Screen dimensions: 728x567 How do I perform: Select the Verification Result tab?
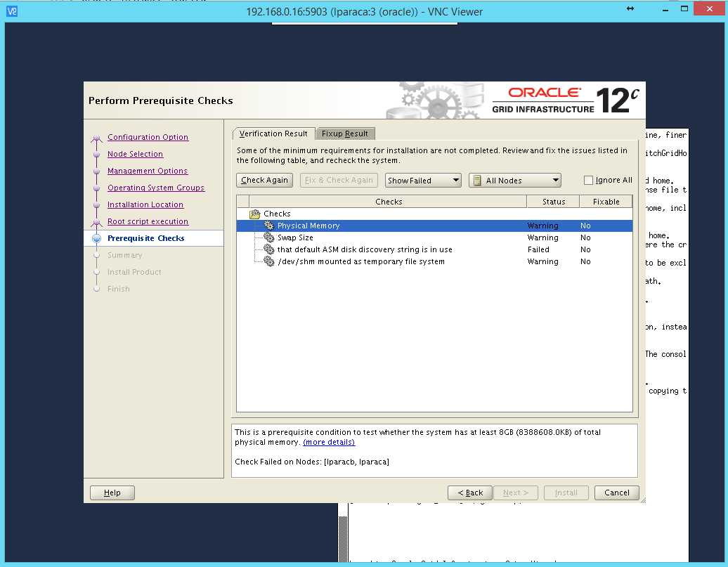click(273, 133)
